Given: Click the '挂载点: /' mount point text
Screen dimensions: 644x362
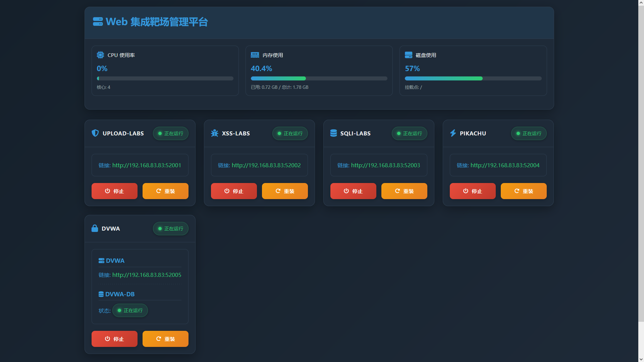Looking at the screenshot, I should (x=413, y=87).
